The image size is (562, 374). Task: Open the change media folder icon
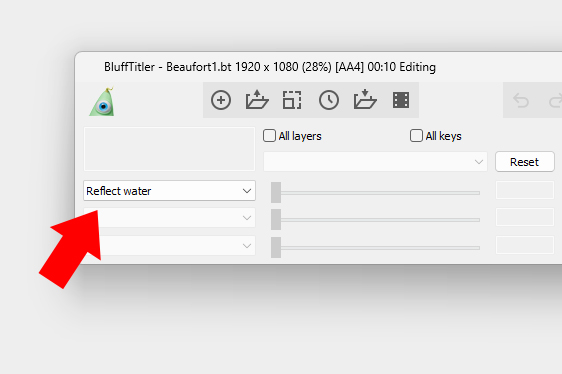pos(257,100)
